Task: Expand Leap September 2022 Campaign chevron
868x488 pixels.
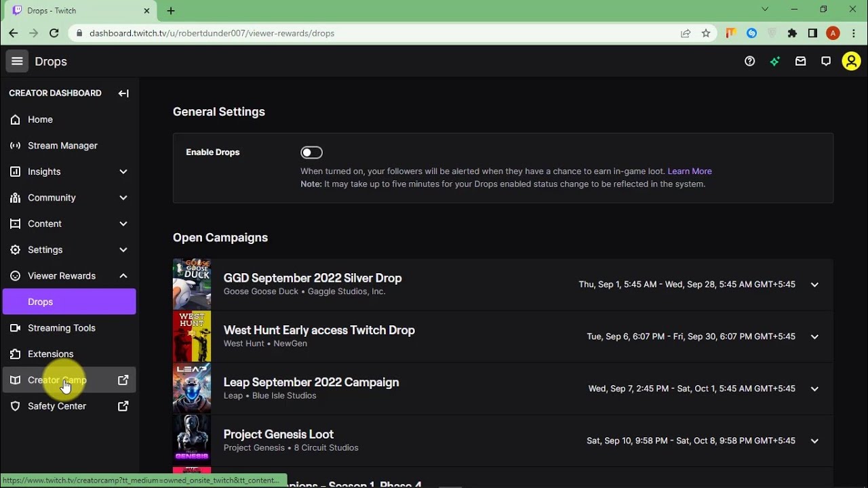Action: (814, 389)
